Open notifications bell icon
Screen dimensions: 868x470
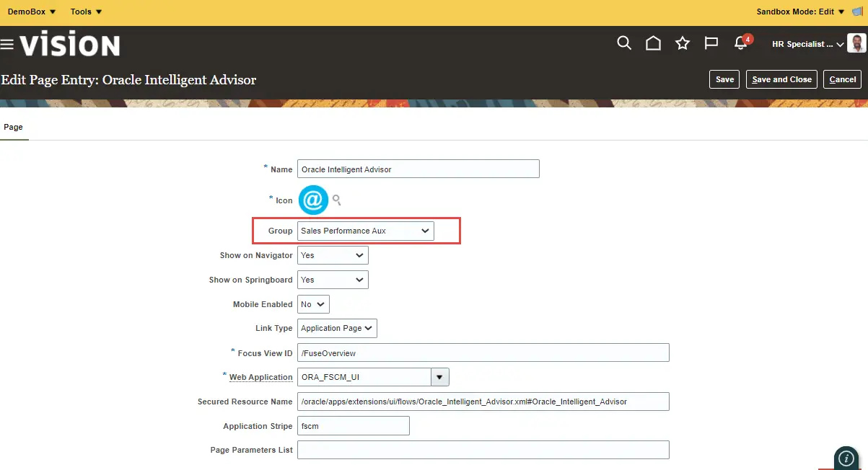coord(741,43)
